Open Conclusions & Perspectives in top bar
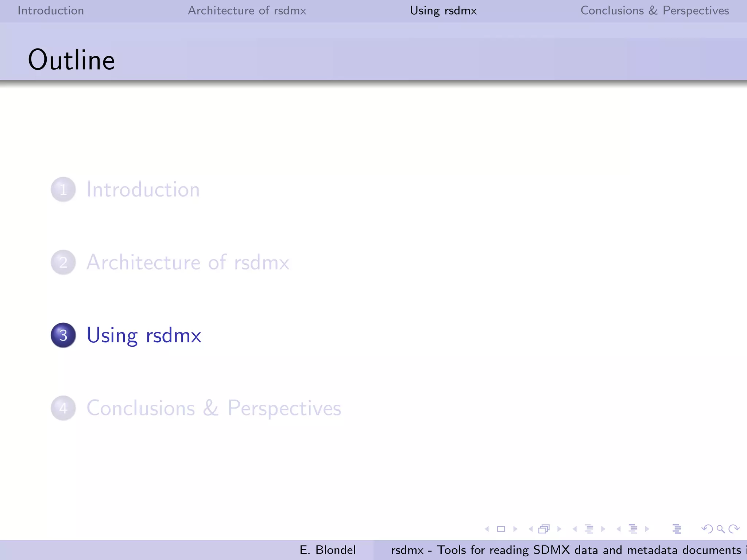747x560 pixels. (655, 11)
